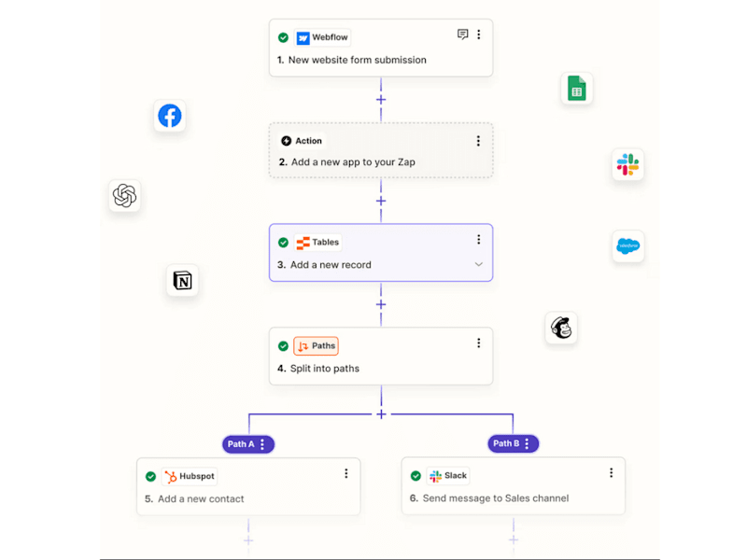Image resolution: width=747 pixels, height=560 pixels.
Task: Open the Hubspot step's three-dot menu
Action: [346, 473]
